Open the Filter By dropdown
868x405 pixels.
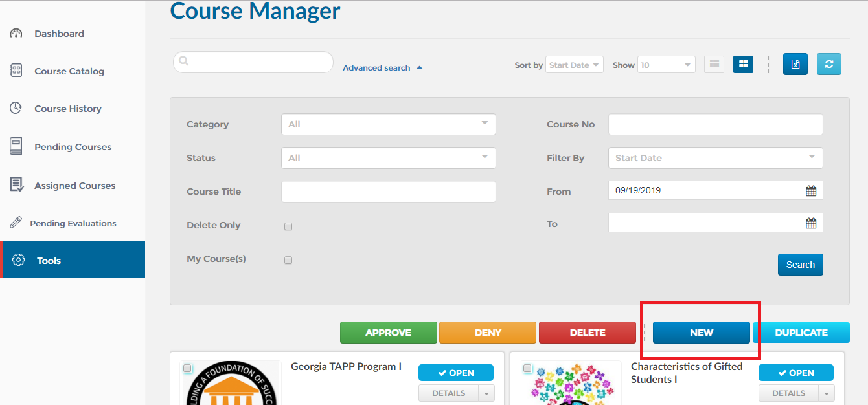coord(716,158)
